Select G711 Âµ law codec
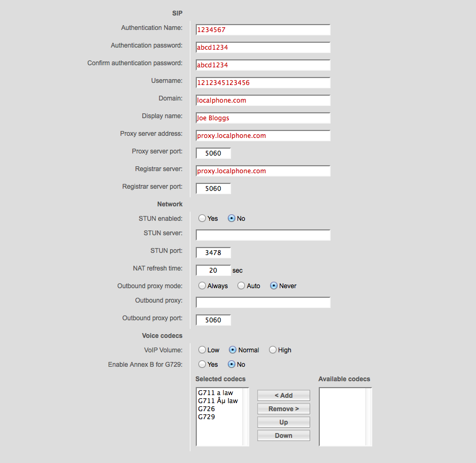Viewport: 476px width, 463px height. tap(220, 401)
